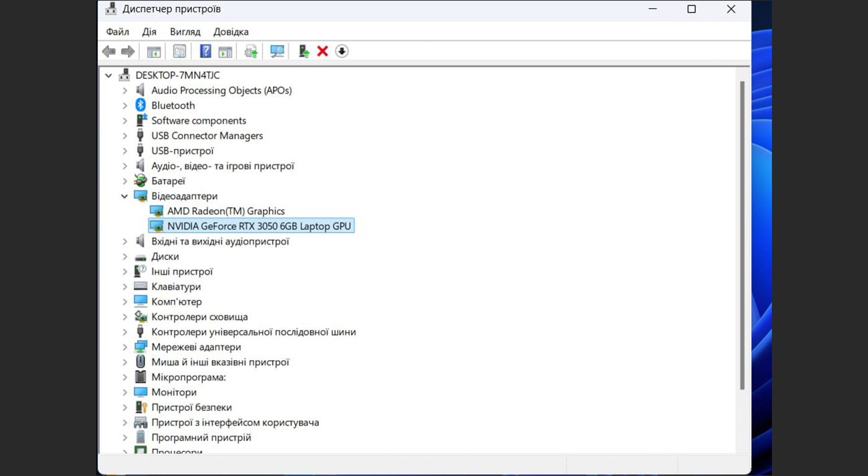Screen dimensions: 868x476
Task: Open Properties toolbar icon
Action: pos(179,51)
